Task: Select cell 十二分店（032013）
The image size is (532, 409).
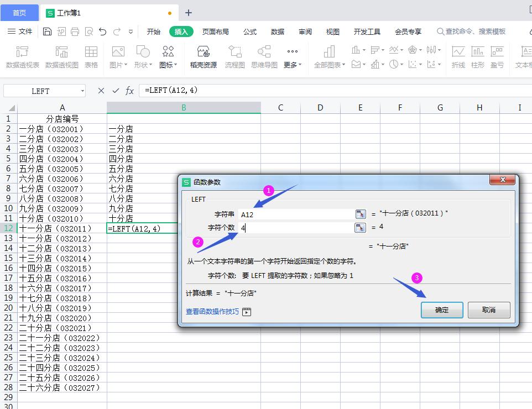Action: point(62,249)
